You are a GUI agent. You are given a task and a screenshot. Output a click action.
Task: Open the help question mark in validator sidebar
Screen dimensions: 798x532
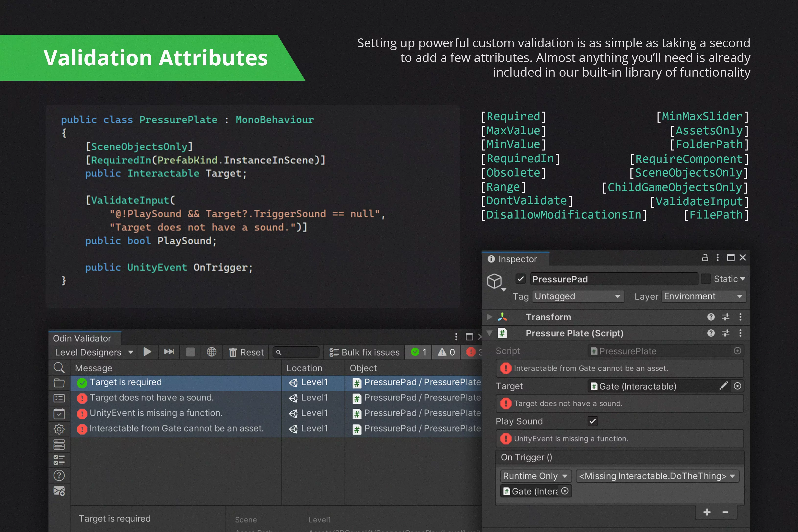(59, 475)
